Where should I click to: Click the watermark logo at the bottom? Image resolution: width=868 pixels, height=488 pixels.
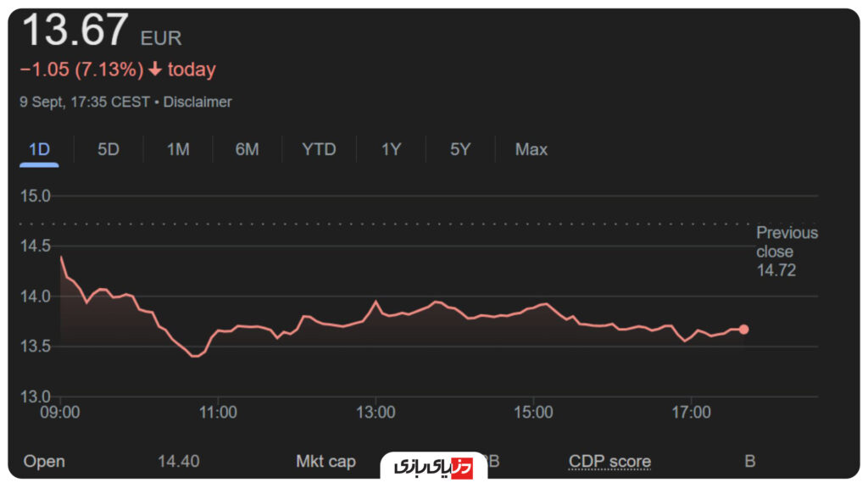(433, 468)
